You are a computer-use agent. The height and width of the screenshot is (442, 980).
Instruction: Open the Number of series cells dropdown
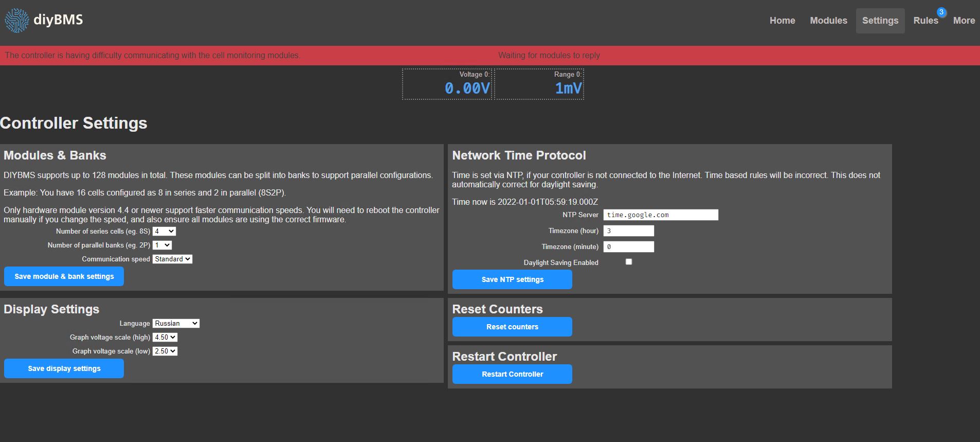164,232
